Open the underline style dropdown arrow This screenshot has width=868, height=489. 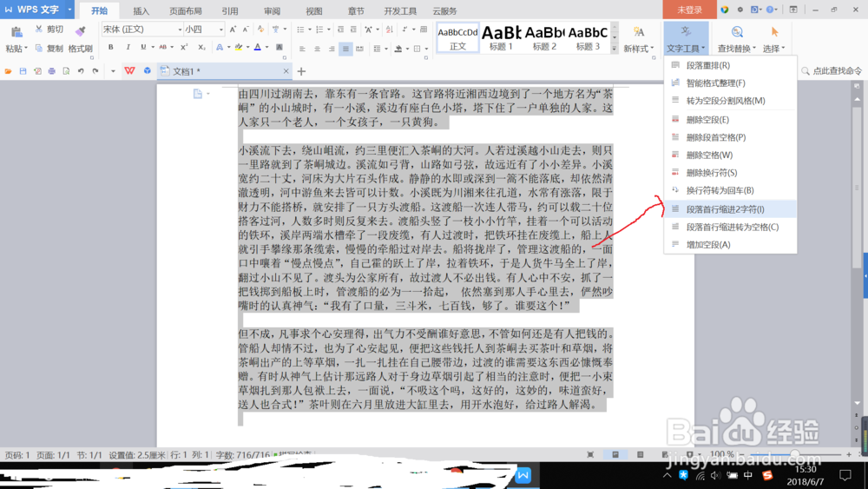(153, 48)
